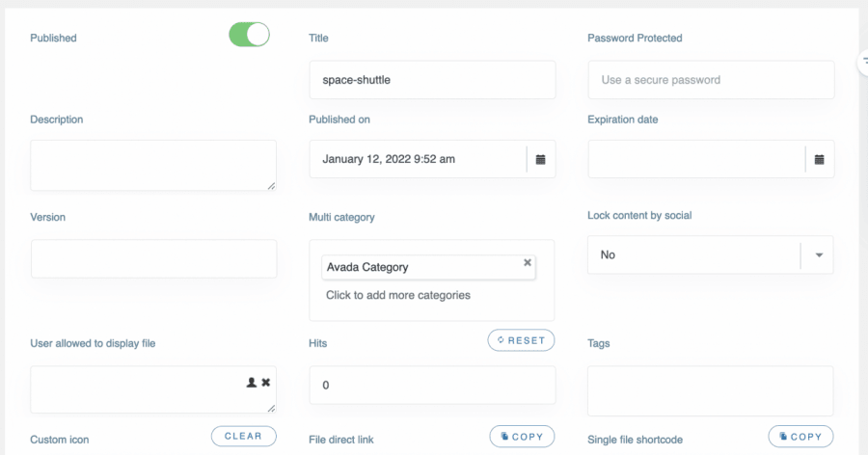Click into the Title field
Screen dimensions: 868x455
pyautogui.click(x=431, y=80)
